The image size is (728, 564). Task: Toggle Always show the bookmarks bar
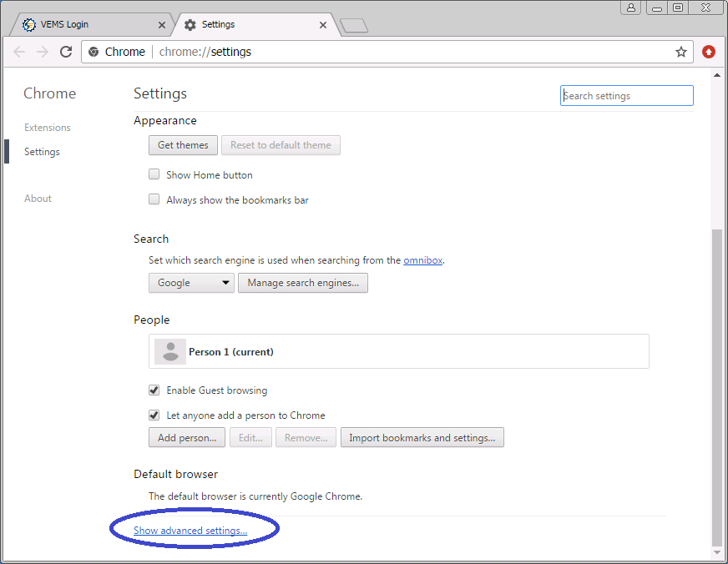(154, 199)
